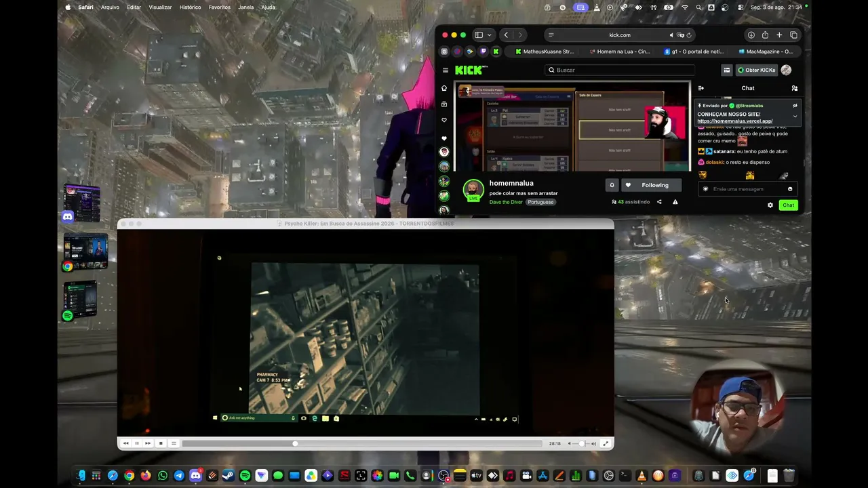868x488 pixels.
Task: Open the player playlist button
Action: click(x=174, y=443)
